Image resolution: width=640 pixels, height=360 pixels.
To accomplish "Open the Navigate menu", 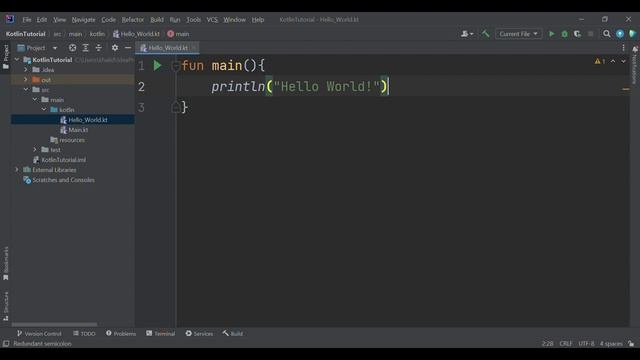I will 83,20.
